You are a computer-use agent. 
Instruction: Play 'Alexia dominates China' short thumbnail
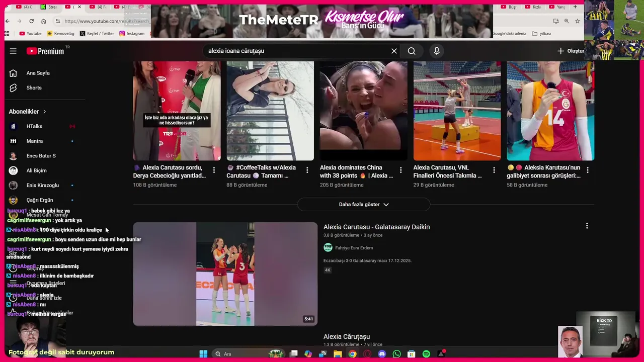click(x=364, y=111)
